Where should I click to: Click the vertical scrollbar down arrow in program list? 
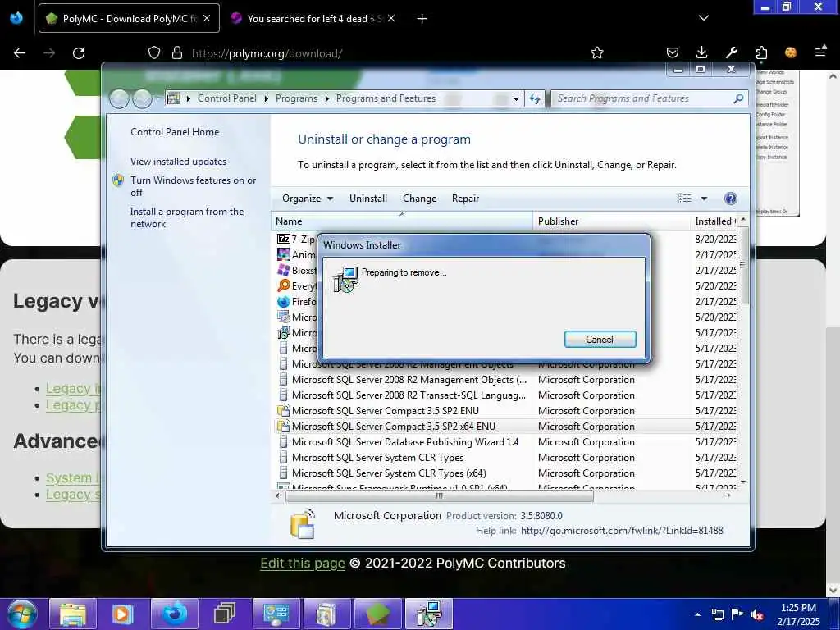(x=743, y=482)
